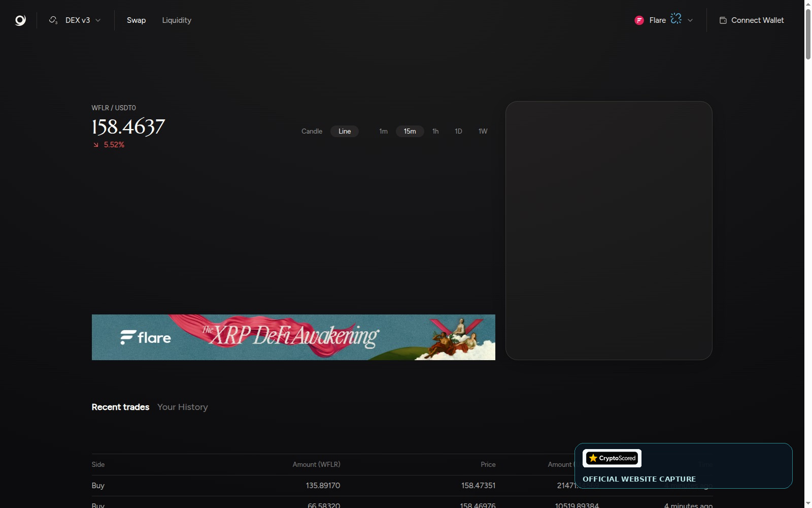Click the site logo in the header
The width and height of the screenshot is (812, 508).
coord(20,20)
